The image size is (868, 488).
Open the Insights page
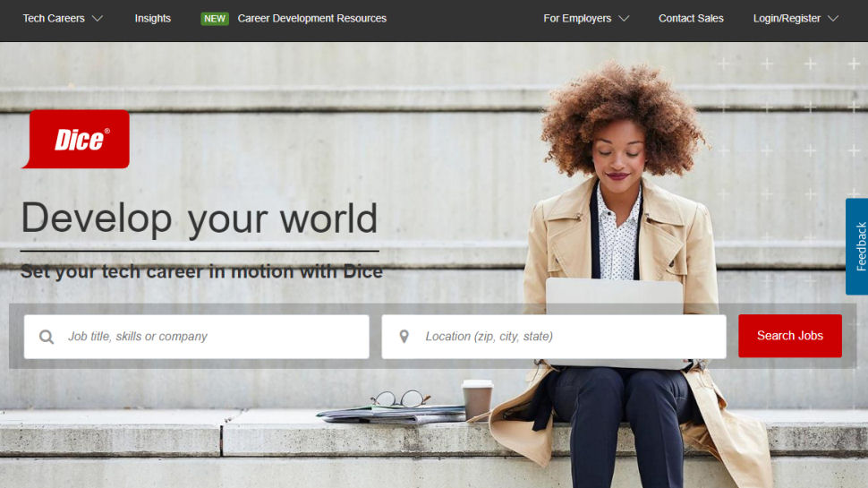point(153,18)
